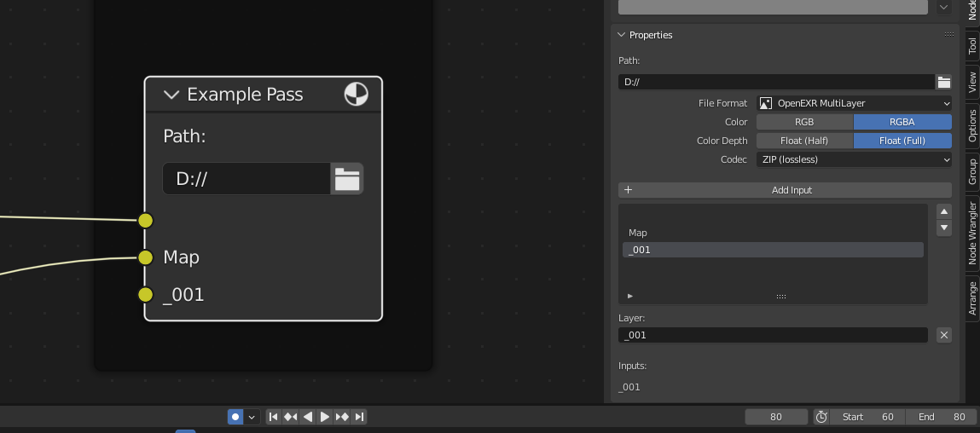Toggle the auto keying record button
Viewport: 980px width, 433px height.
(x=235, y=417)
